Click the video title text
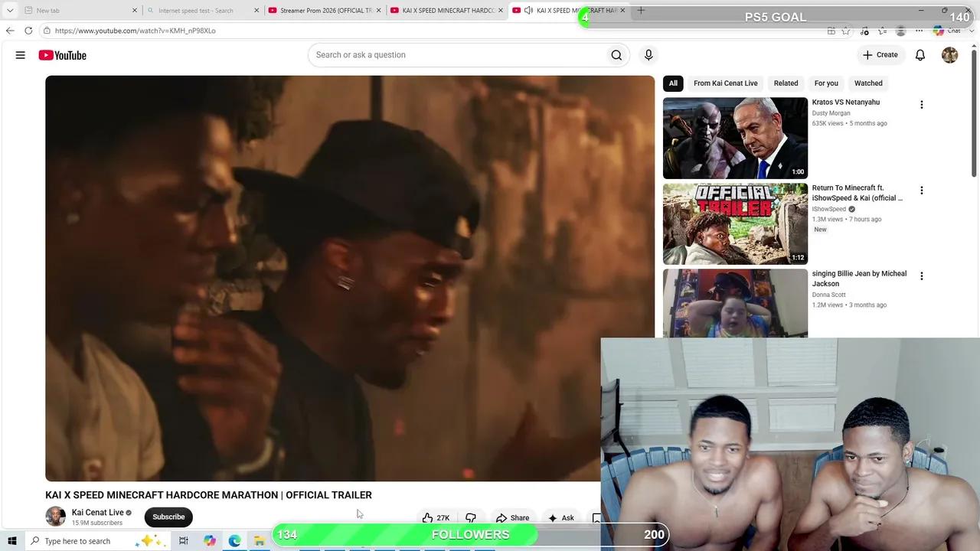Image resolution: width=980 pixels, height=551 pixels. pyautogui.click(x=208, y=495)
